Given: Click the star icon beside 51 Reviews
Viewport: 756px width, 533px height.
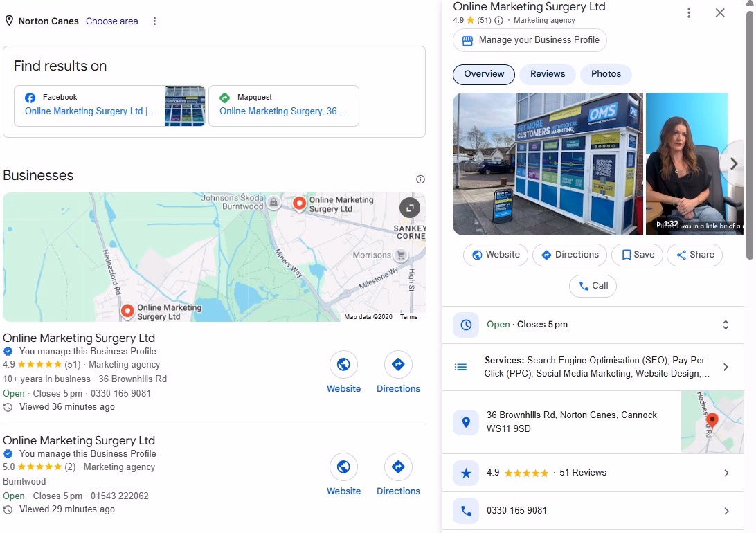Looking at the screenshot, I should click(x=466, y=473).
